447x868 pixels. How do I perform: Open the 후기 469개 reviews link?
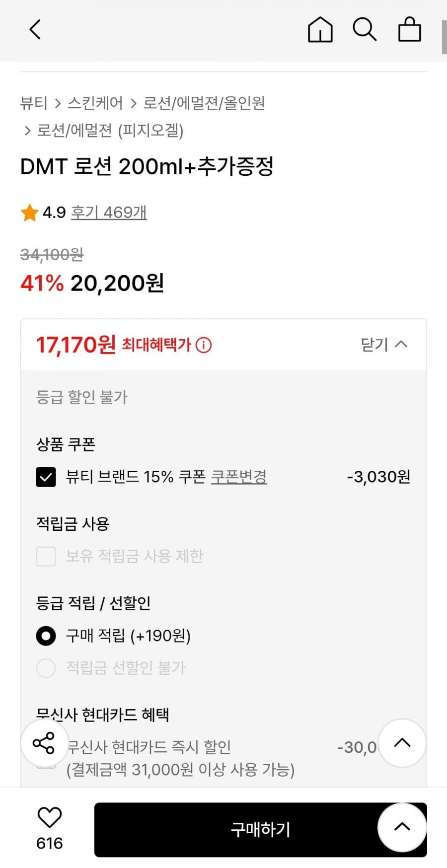point(109,213)
